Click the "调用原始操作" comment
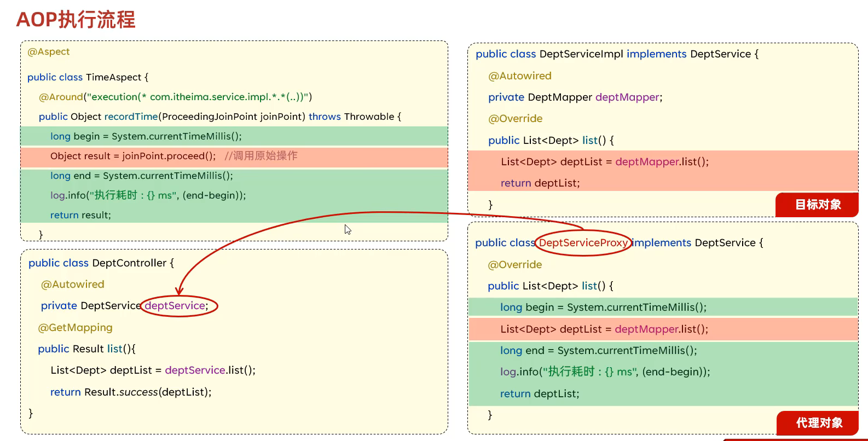 261,156
